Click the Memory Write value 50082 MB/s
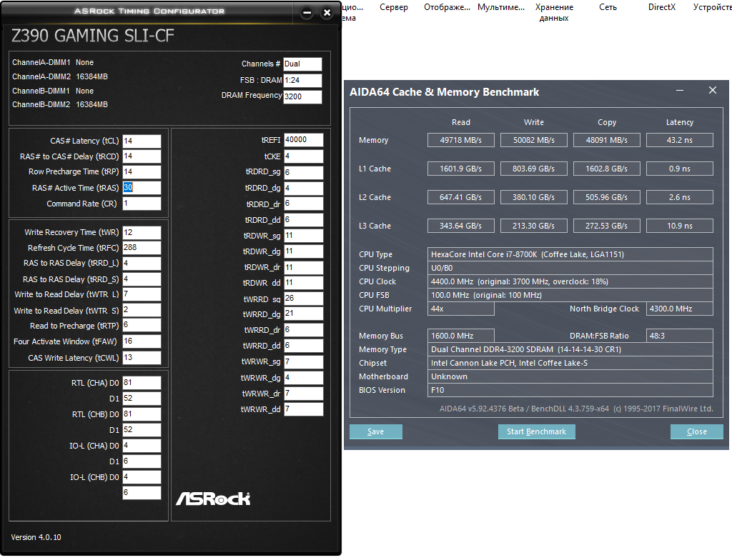This screenshot has height=560, width=732. coord(533,140)
